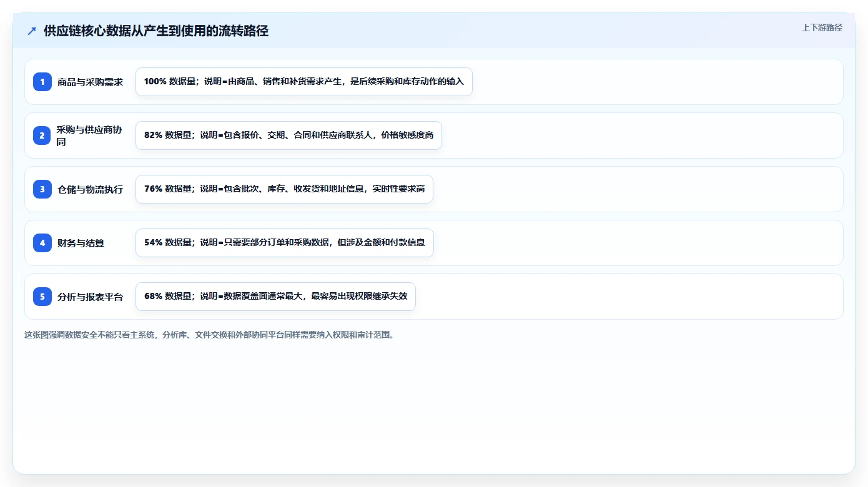
Task: Click the 仓储与物流执行 step label
Action: click(90, 189)
